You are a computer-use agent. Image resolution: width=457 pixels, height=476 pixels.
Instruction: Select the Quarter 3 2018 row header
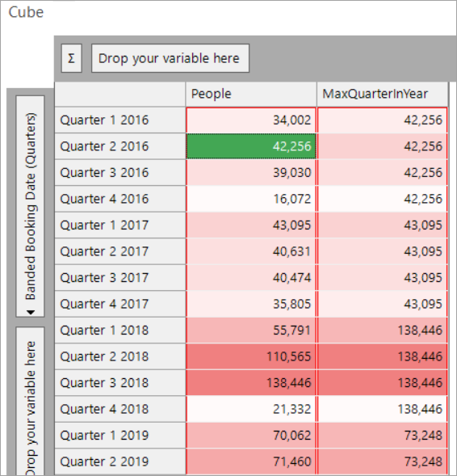click(x=120, y=383)
